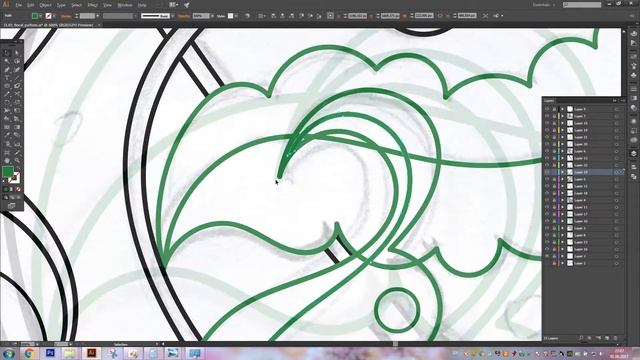Click the toolbox stroke swatch
Screen dimensions: 640x360
click(14, 178)
